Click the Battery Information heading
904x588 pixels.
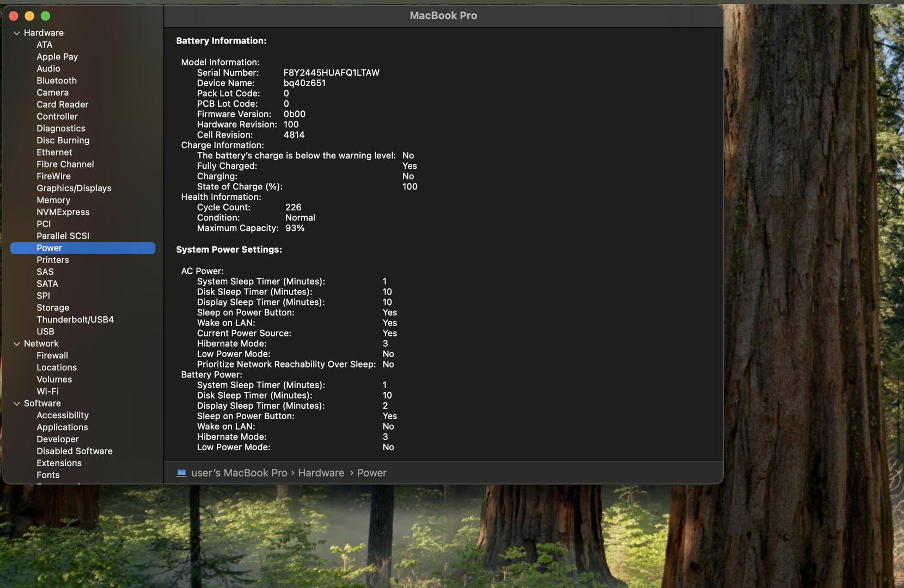point(221,41)
